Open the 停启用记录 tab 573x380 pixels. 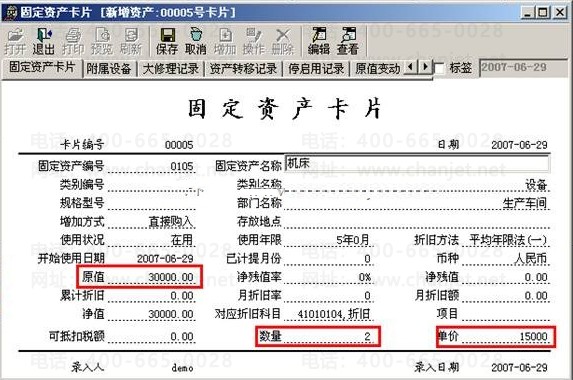pyautogui.click(x=316, y=69)
